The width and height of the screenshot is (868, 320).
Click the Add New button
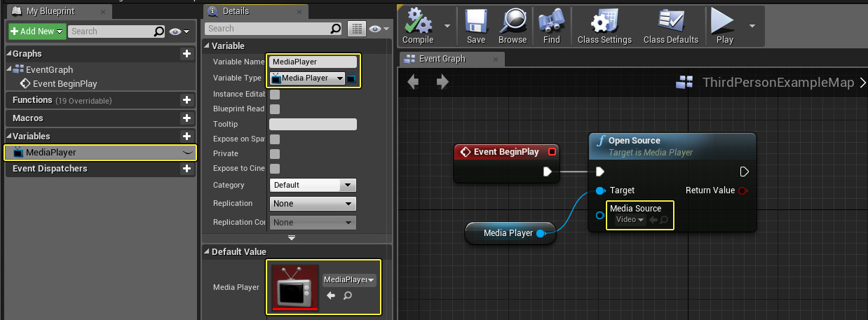point(37,32)
